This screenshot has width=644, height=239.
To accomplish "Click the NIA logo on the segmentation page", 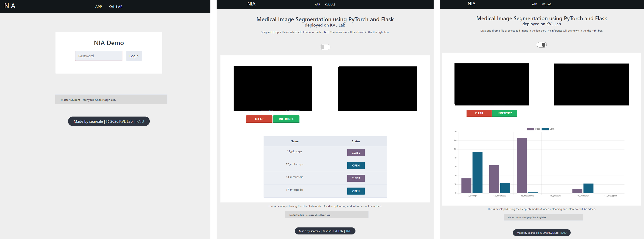I will tap(251, 3).
